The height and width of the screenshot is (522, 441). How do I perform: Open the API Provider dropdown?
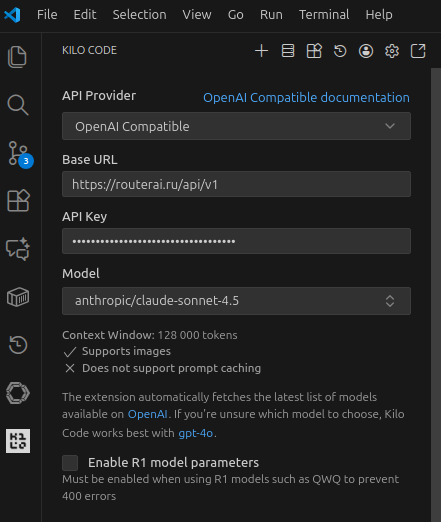click(236, 126)
